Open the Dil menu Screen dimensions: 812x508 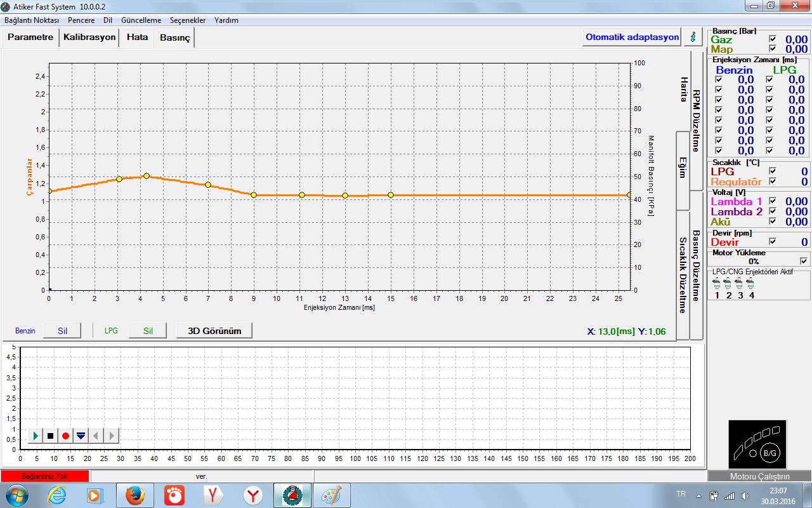[x=108, y=20]
